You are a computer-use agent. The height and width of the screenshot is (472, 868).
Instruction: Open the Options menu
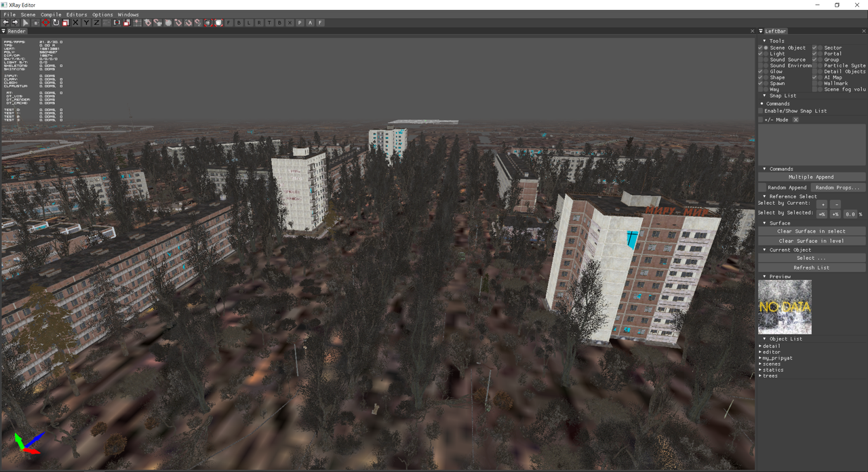(x=102, y=14)
